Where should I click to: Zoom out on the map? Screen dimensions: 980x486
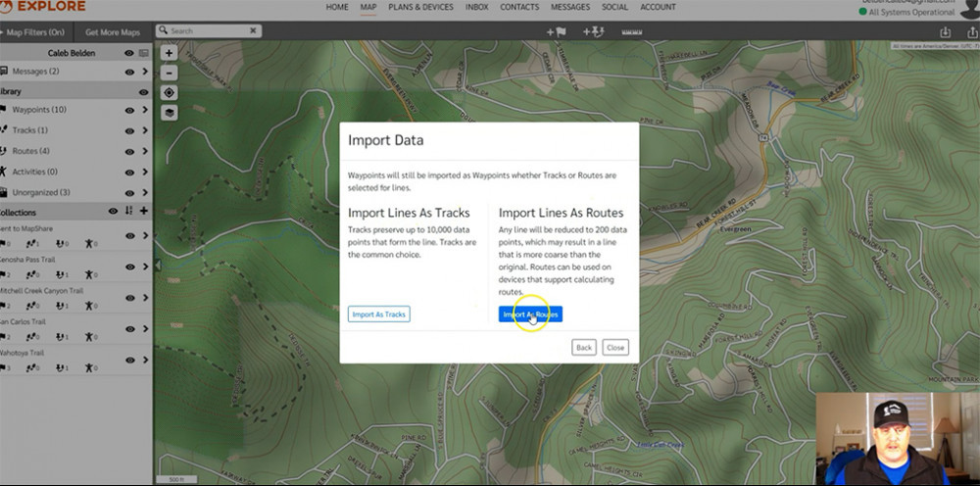(169, 73)
